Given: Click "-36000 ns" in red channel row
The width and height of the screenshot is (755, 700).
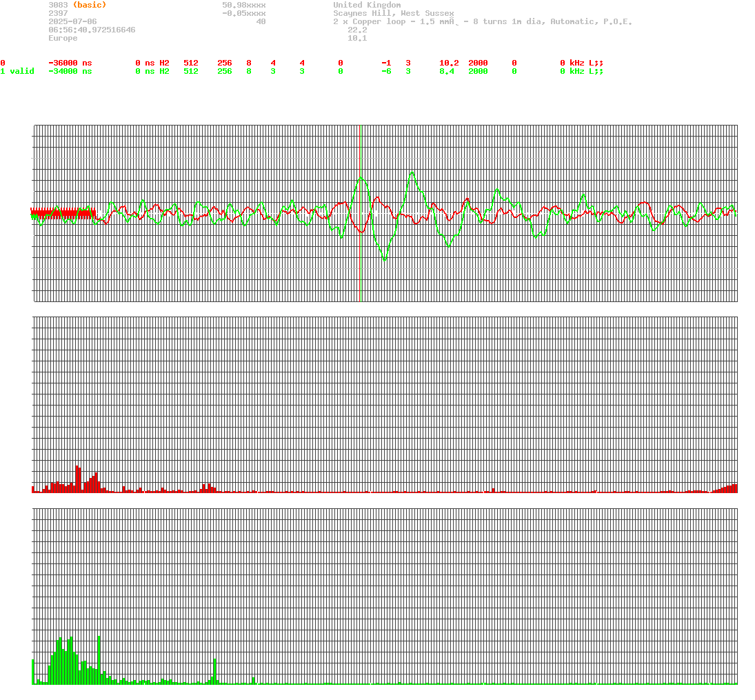Looking at the screenshot, I should [70, 63].
